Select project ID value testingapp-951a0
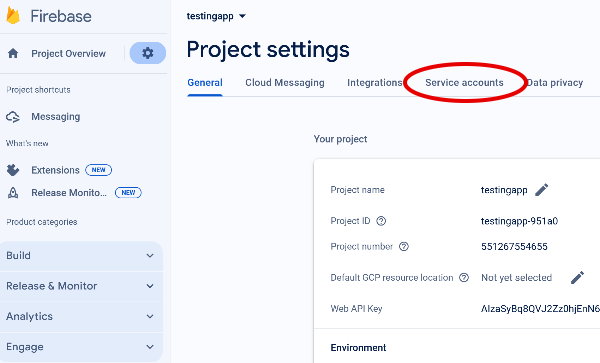The width and height of the screenshot is (600, 363). click(519, 221)
